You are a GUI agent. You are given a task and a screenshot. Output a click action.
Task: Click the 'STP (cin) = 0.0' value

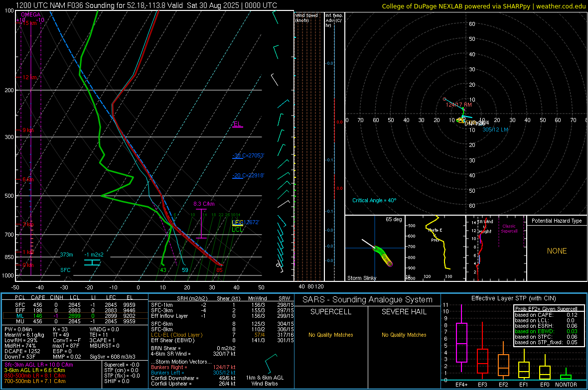(x=121, y=370)
